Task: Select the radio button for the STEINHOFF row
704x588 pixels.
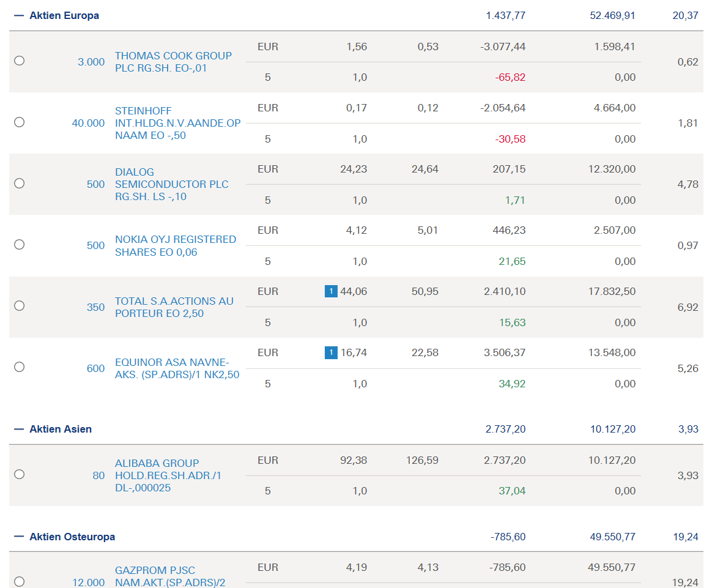Action: pos(19,122)
